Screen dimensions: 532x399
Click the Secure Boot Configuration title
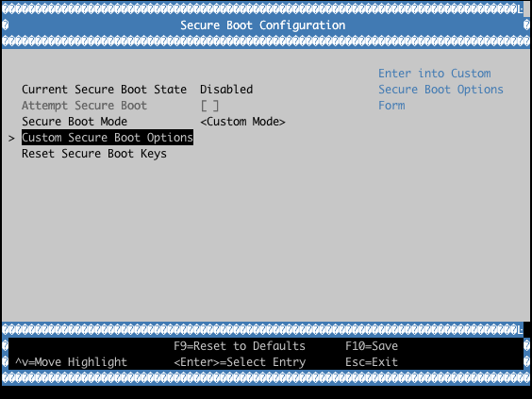coord(262,25)
